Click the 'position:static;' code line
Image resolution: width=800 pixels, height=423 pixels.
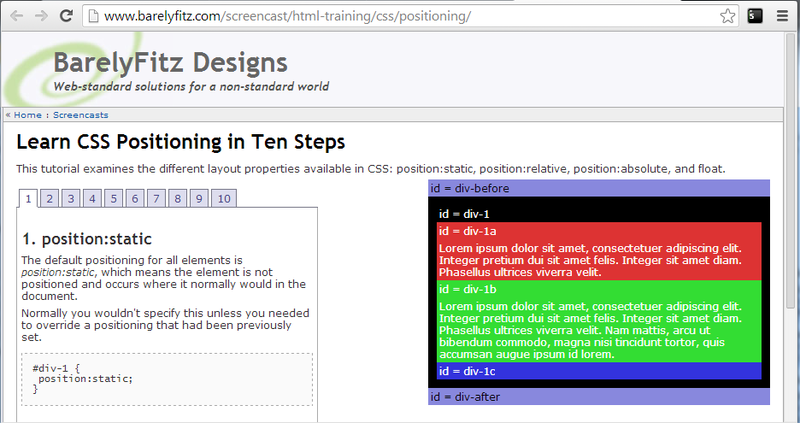tap(85, 379)
